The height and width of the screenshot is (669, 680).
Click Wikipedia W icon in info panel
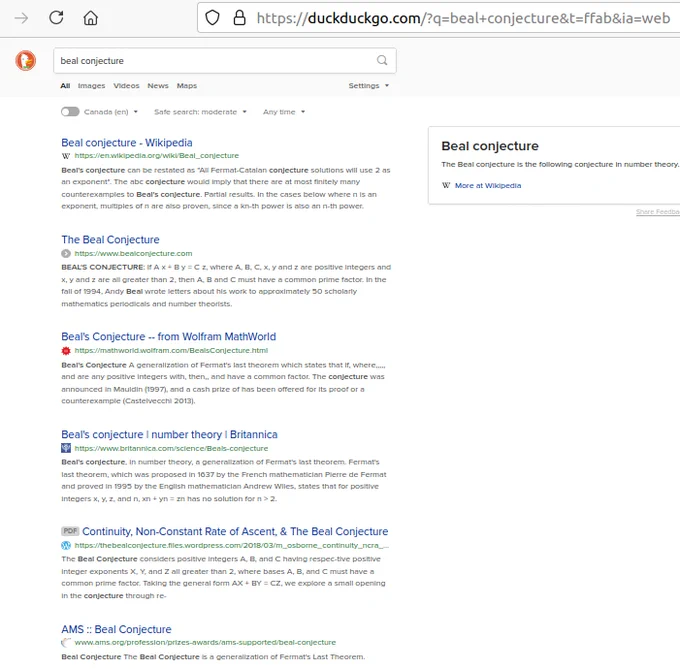[x=446, y=185]
